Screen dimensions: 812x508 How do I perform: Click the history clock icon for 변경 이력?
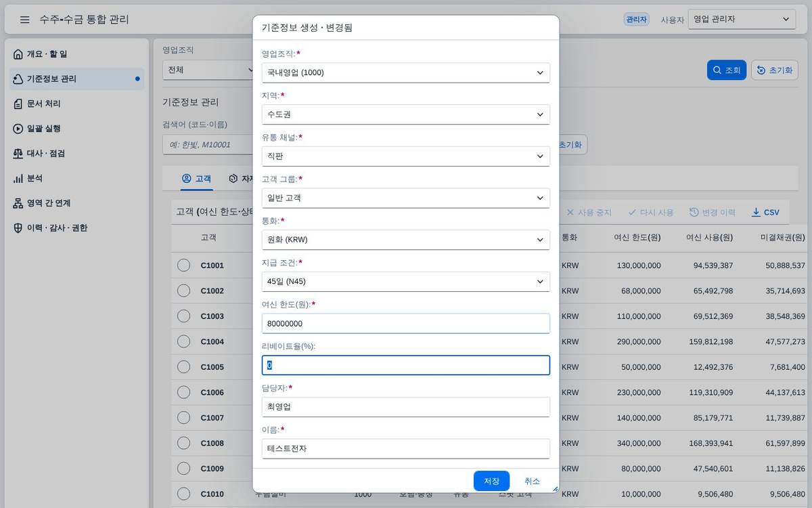click(694, 213)
